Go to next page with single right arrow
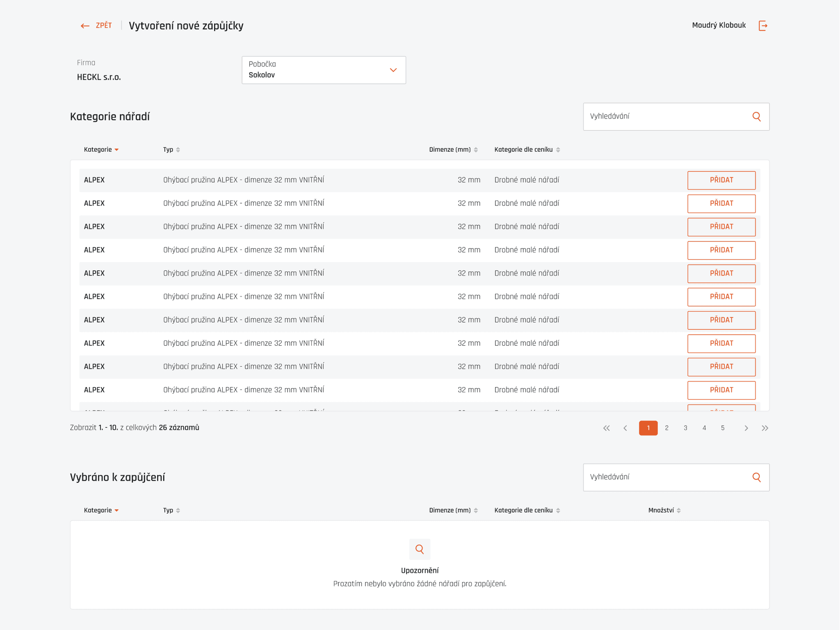The width and height of the screenshot is (840, 630). (x=746, y=428)
